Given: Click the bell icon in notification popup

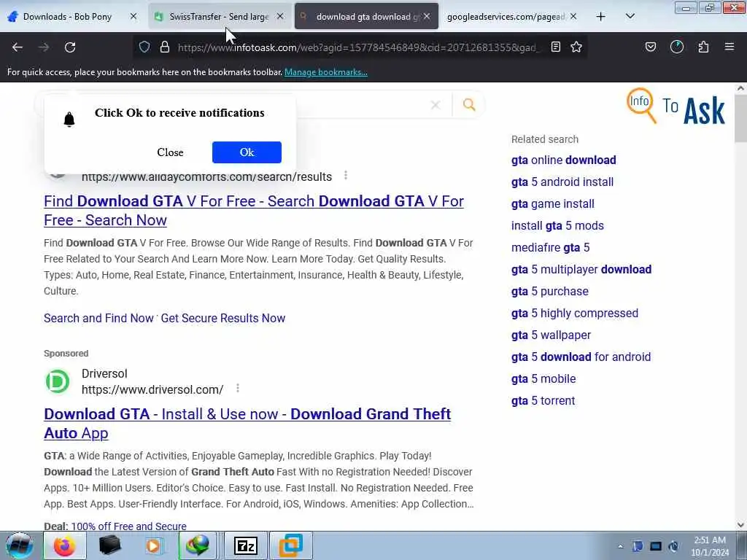Looking at the screenshot, I should click(69, 119).
